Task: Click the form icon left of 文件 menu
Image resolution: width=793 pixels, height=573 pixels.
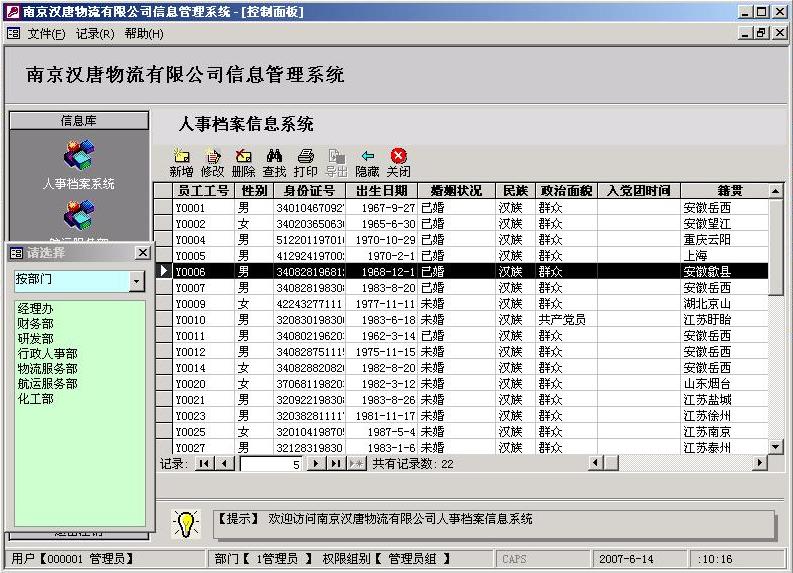Action: click(14, 33)
